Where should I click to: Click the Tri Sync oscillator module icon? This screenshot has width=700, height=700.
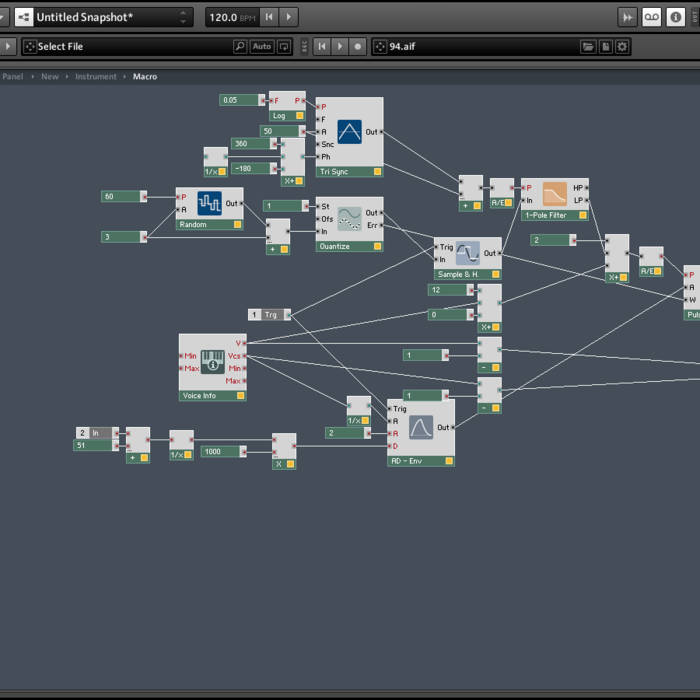tap(349, 132)
